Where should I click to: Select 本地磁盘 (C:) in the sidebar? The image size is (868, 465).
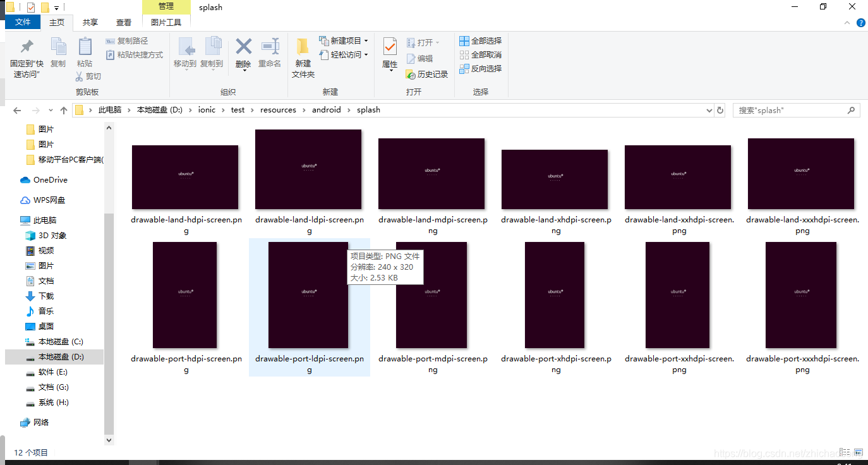tap(54, 342)
